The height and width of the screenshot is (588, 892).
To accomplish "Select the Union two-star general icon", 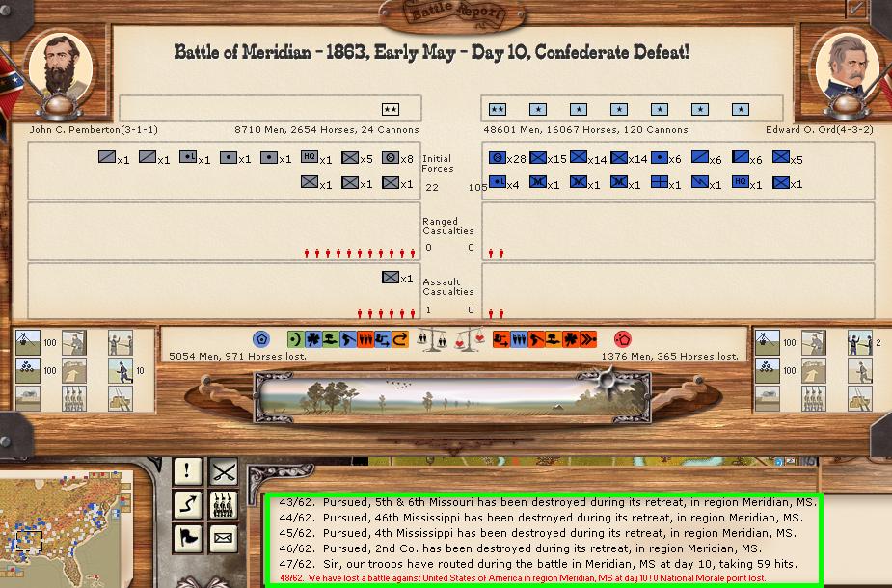I will point(498,110).
